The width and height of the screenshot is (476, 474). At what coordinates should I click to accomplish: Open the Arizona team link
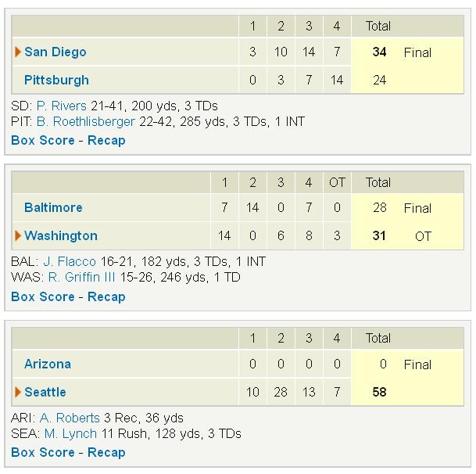[x=48, y=364]
